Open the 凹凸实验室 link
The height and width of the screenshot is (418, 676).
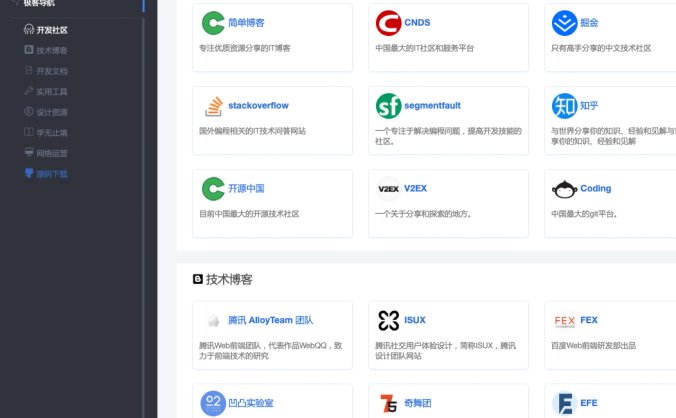[x=250, y=403]
